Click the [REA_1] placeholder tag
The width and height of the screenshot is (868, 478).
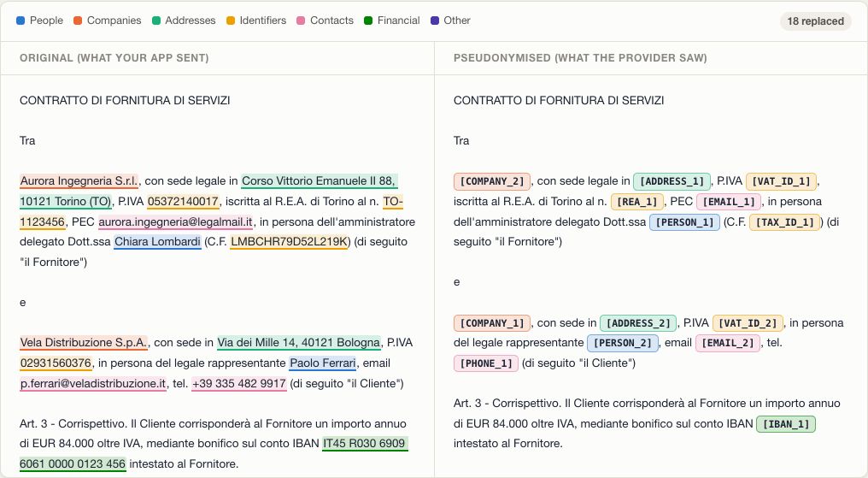coord(637,202)
